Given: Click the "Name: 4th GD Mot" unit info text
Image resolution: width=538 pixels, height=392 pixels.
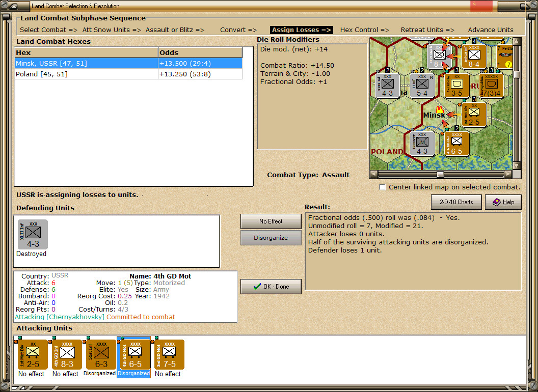Looking at the screenshot, I should (x=160, y=276).
